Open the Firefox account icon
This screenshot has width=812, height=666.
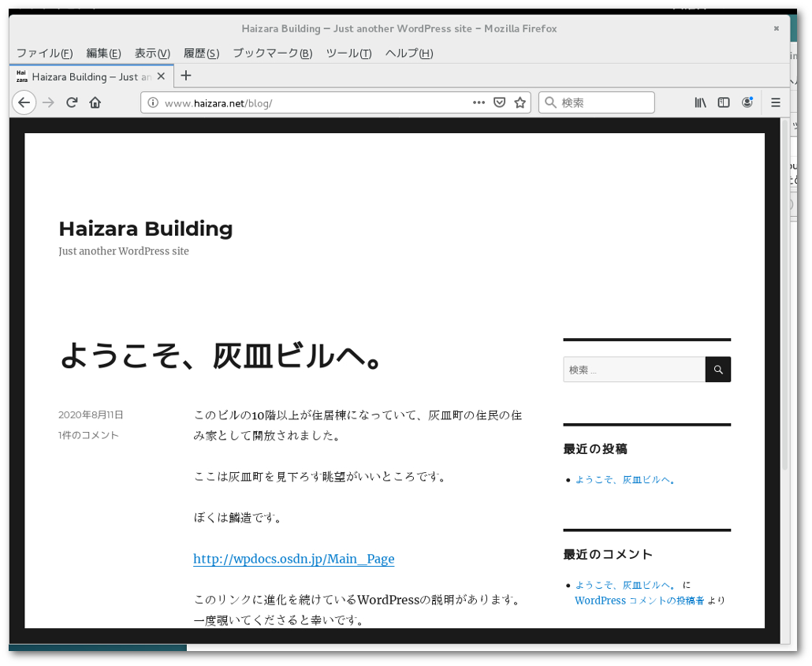747,102
